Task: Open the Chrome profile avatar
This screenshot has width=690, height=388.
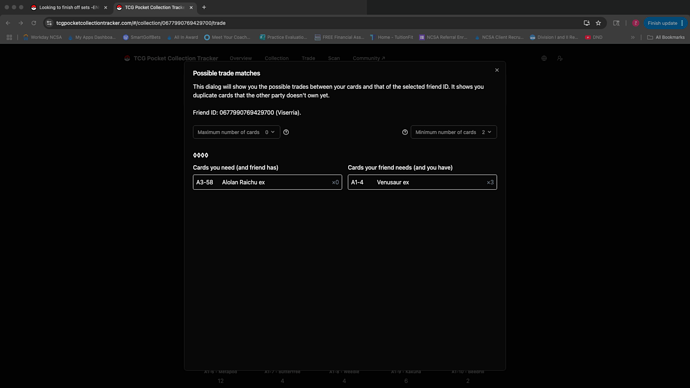Action: [x=635, y=23]
